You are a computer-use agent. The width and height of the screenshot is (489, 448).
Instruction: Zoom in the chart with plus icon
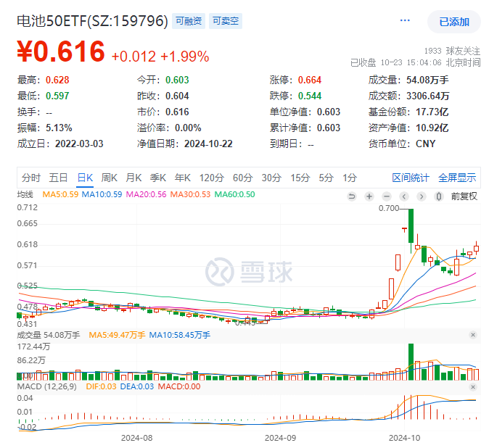click(x=369, y=196)
